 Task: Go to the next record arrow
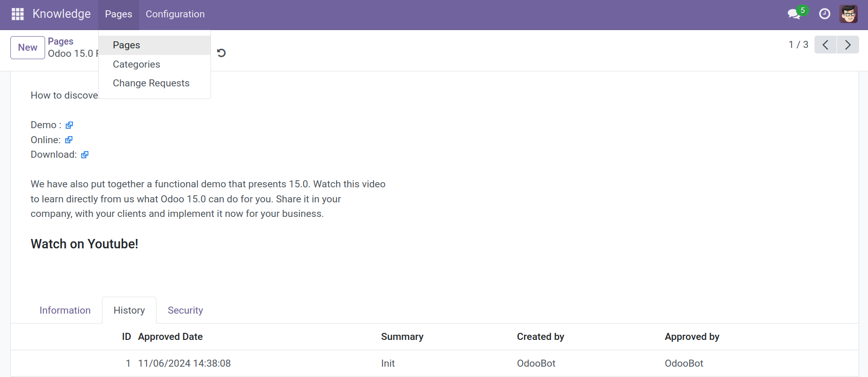tap(848, 45)
